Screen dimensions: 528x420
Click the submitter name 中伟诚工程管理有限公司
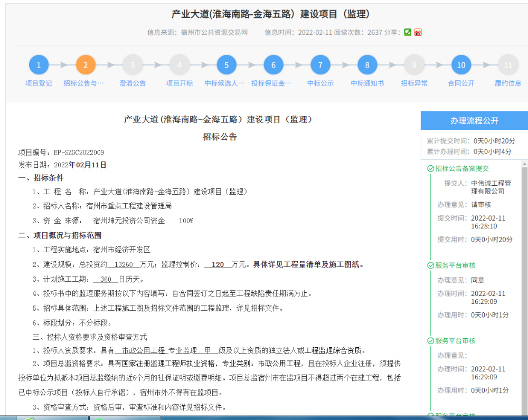(x=491, y=187)
